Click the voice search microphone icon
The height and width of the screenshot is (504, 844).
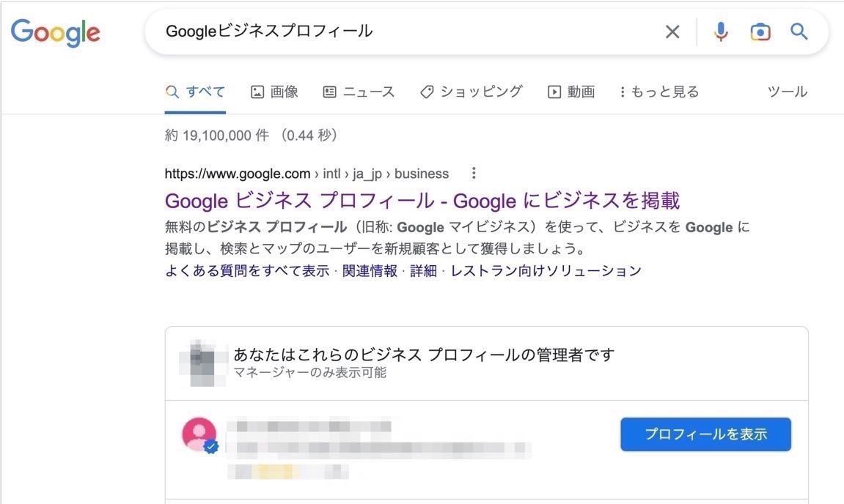720,31
